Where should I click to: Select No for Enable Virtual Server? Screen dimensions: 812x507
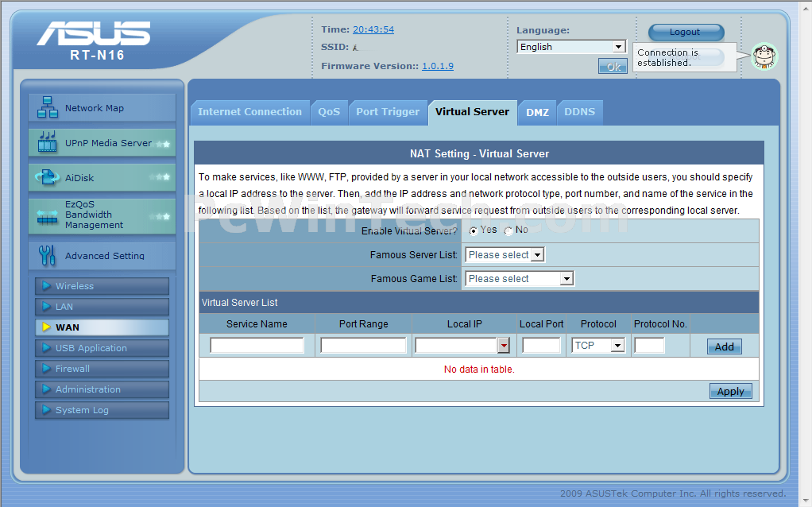[x=508, y=231]
